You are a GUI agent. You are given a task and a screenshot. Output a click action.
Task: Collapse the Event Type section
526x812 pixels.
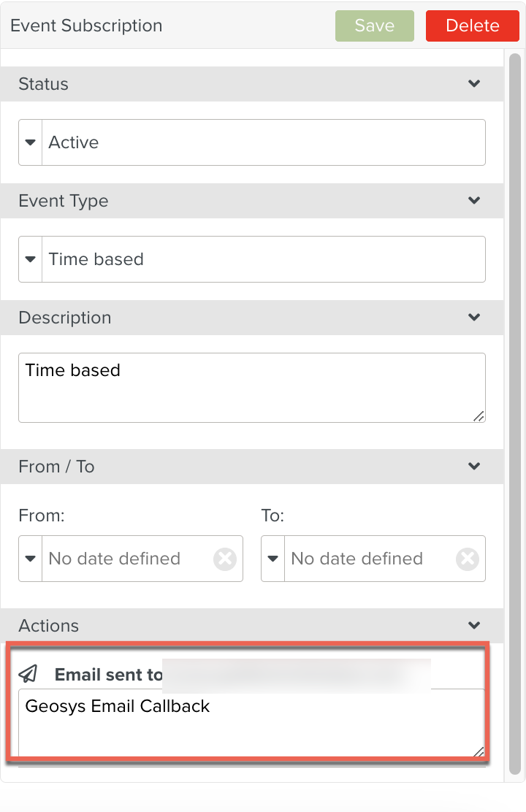474,201
